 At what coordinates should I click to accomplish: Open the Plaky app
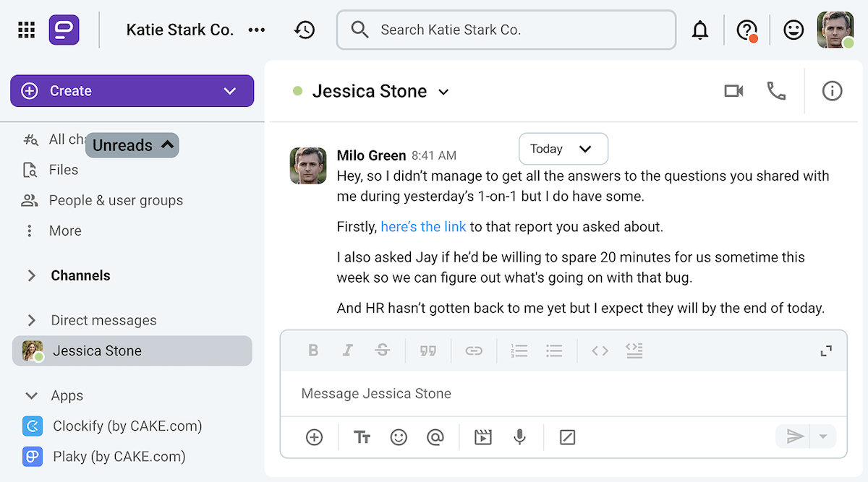[x=107, y=456]
